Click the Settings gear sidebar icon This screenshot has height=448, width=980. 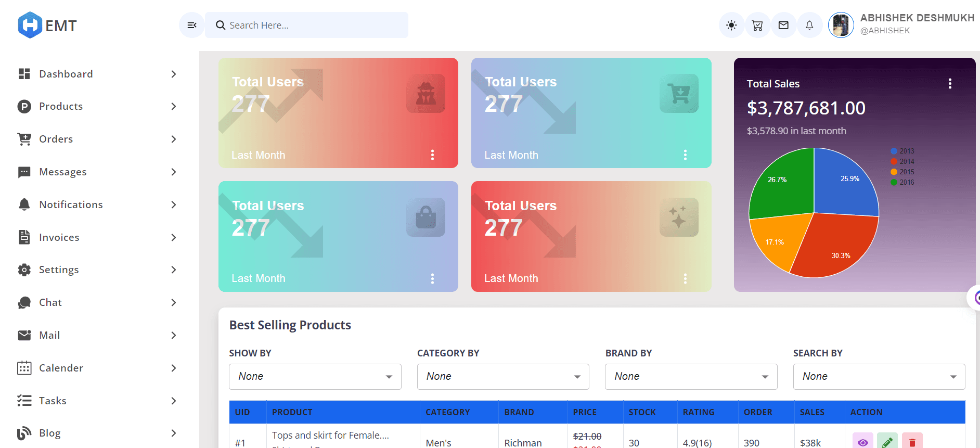[x=24, y=270]
